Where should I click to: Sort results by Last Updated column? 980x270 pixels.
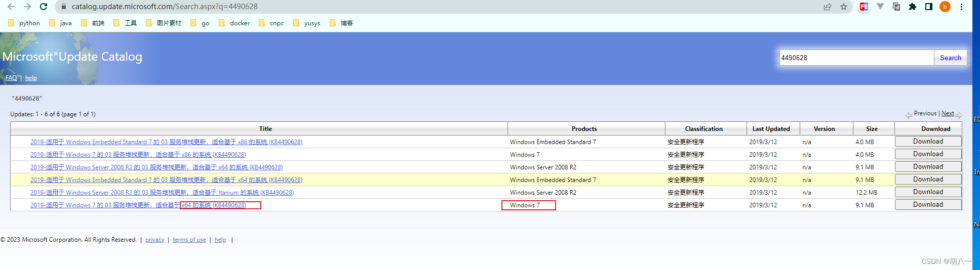771,129
